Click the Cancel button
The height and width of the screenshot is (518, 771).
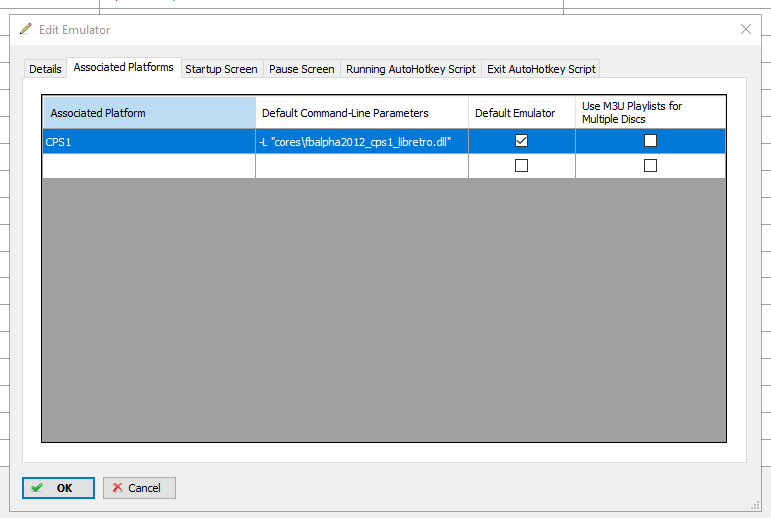pos(139,488)
